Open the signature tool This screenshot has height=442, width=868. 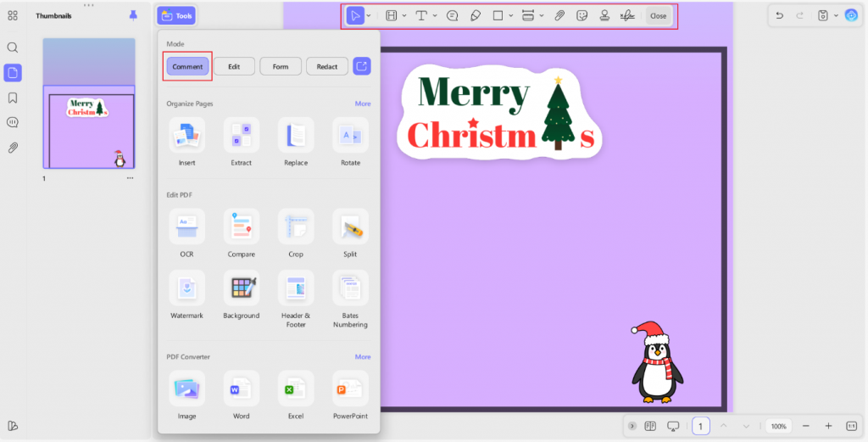click(x=627, y=15)
